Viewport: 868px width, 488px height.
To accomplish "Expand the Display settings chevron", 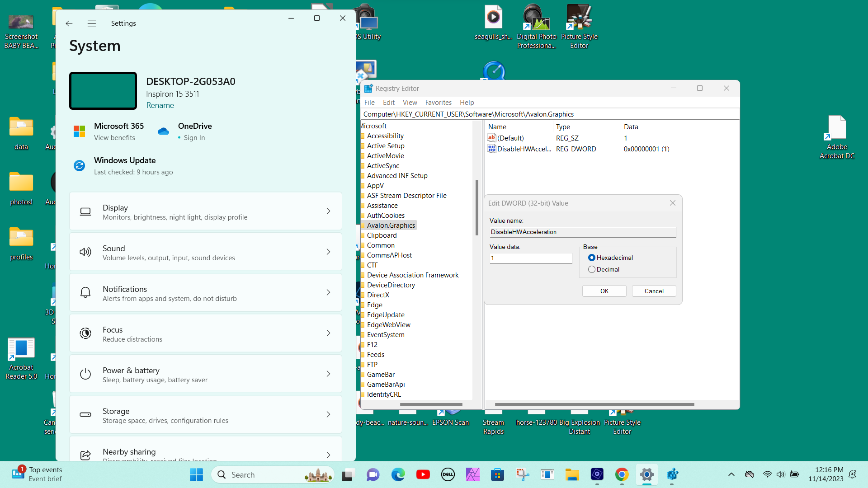I will [x=328, y=211].
